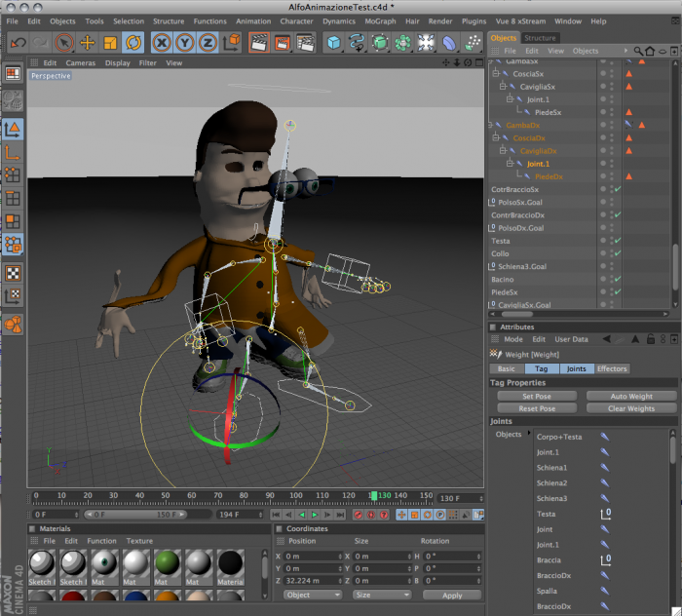Open the MoGraph menu
Screen dimensions: 682x616
click(380, 21)
